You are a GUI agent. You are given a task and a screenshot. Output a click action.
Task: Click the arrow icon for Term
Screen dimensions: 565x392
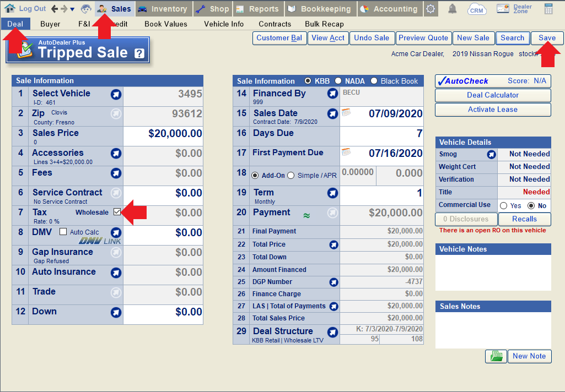pos(332,193)
